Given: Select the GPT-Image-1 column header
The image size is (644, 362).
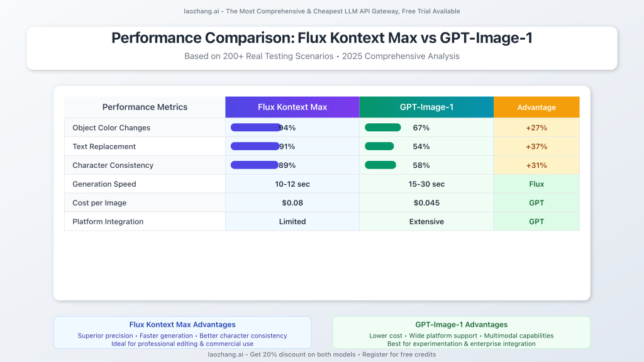Looking at the screenshot, I should [x=426, y=107].
